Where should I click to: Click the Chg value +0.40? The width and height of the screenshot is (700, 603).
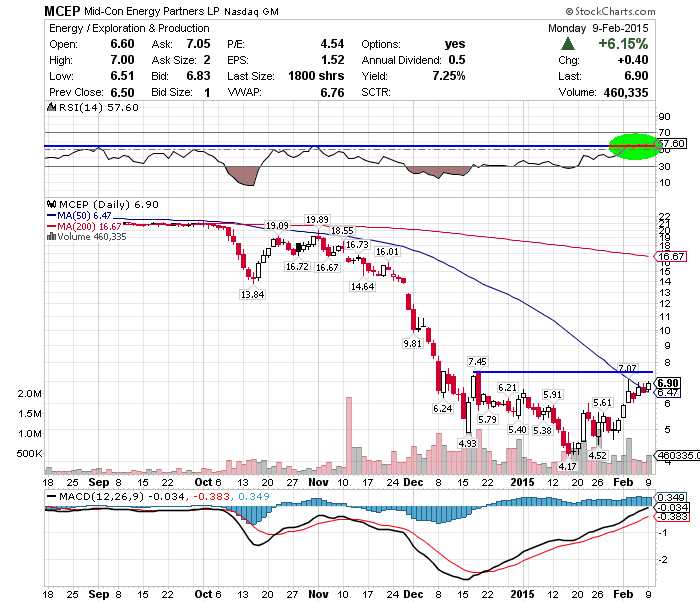(633, 60)
